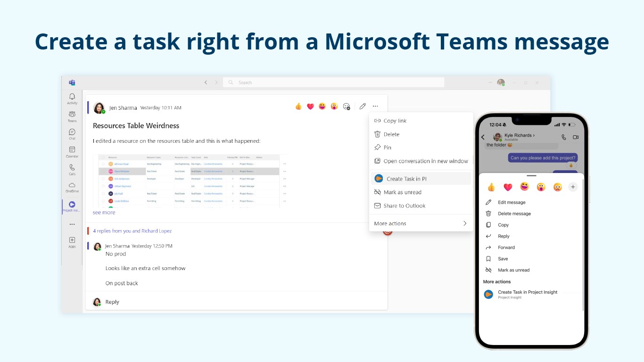This screenshot has height=362, width=644.
Task: Go back with the left navigation arrow
Action: point(206,82)
